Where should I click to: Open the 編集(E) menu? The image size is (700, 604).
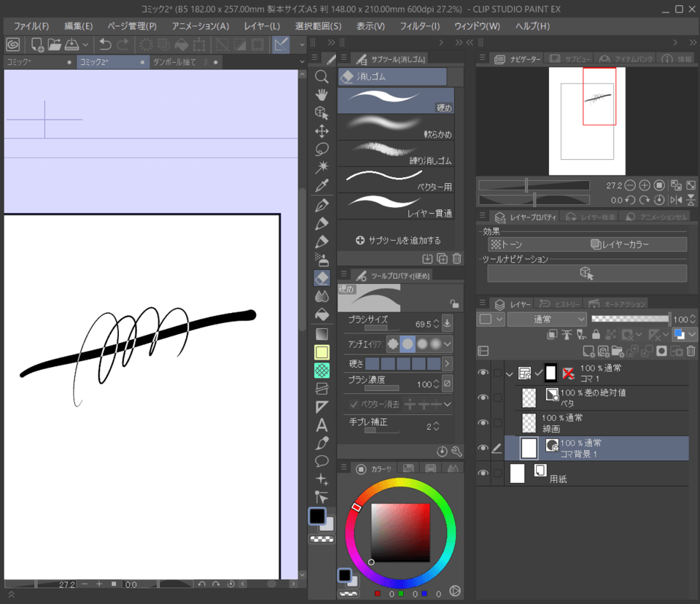[79, 26]
